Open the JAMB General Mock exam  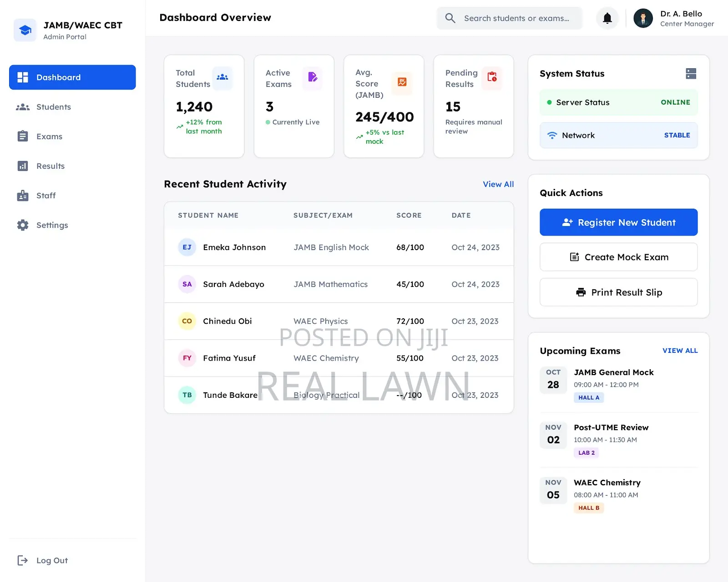[614, 372]
